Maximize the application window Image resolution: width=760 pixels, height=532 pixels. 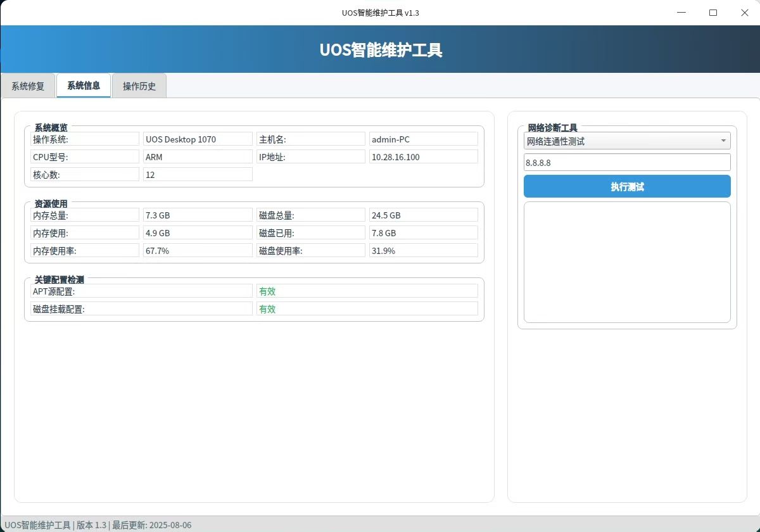pos(713,13)
